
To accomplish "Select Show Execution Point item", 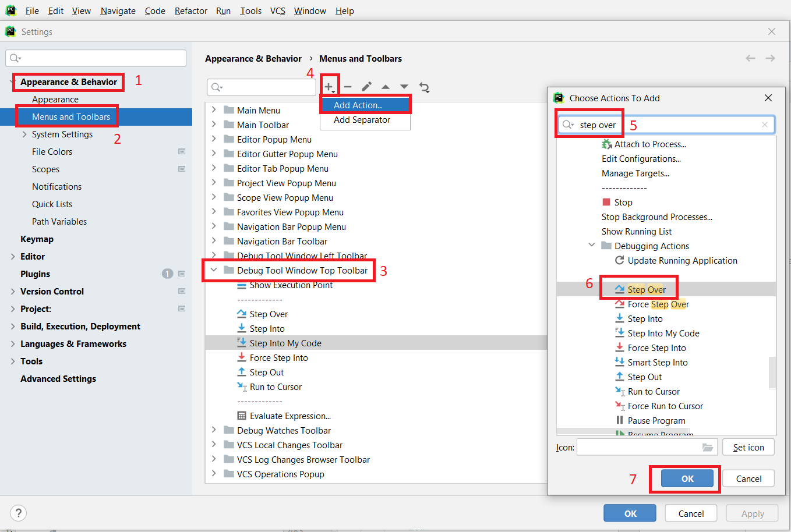I will 291,285.
